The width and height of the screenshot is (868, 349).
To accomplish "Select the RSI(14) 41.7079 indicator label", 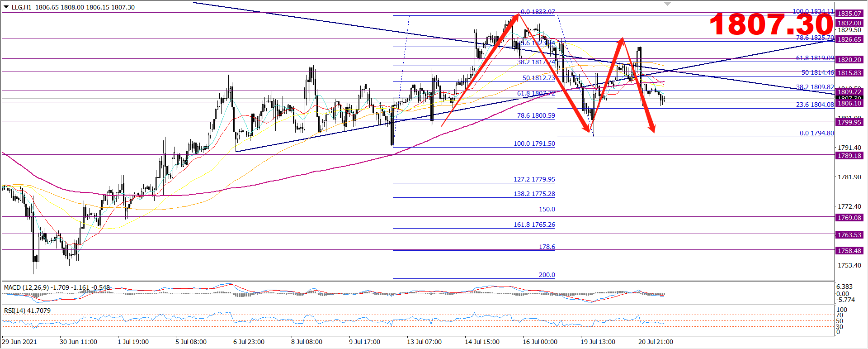I will click(x=27, y=311).
